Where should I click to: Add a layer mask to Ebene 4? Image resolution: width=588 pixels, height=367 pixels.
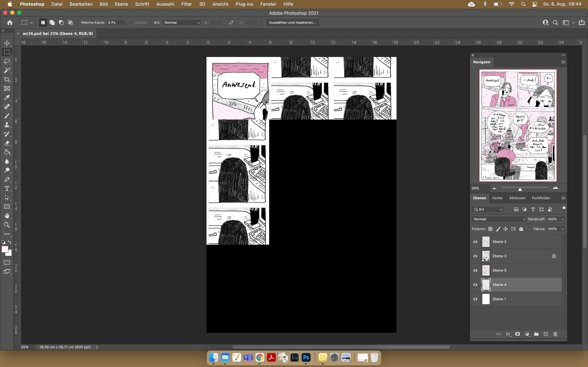(x=517, y=334)
